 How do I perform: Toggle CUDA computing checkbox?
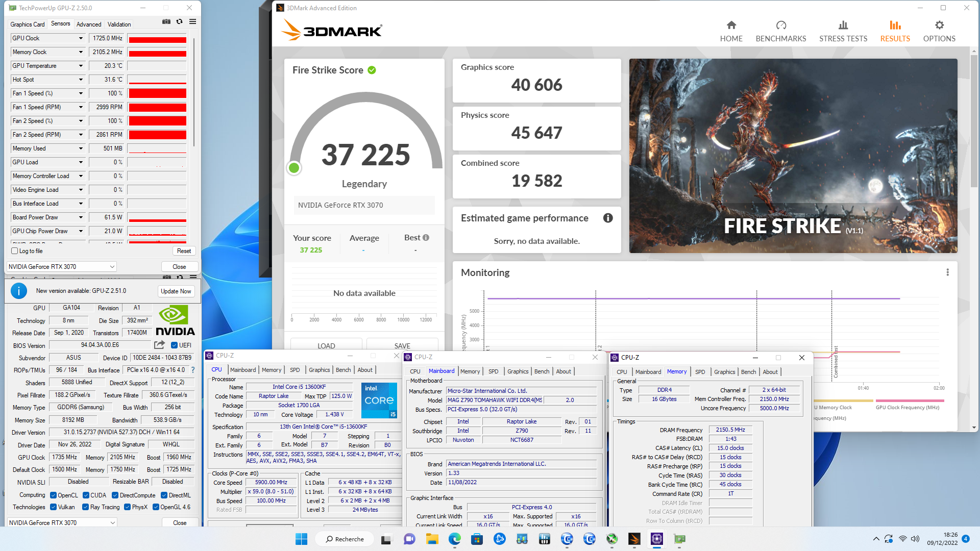pyautogui.click(x=86, y=495)
